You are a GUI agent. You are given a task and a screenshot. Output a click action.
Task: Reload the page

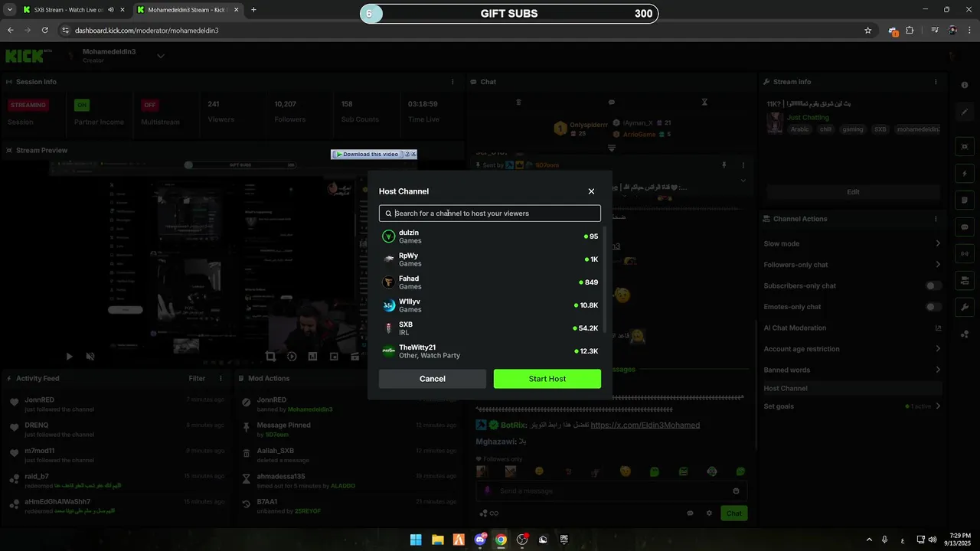45,31
